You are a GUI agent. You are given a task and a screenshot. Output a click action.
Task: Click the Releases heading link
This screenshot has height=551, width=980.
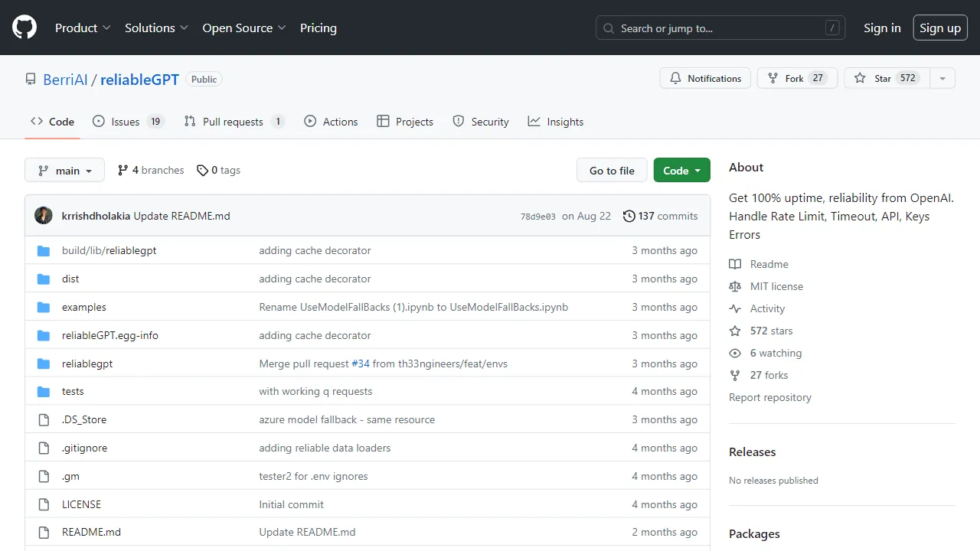point(752,452)
